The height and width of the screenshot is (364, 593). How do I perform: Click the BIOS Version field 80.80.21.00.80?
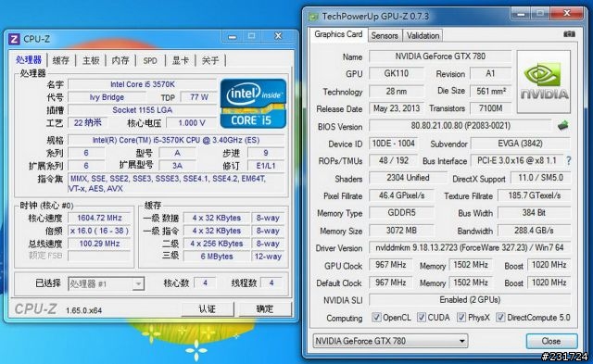461,125
